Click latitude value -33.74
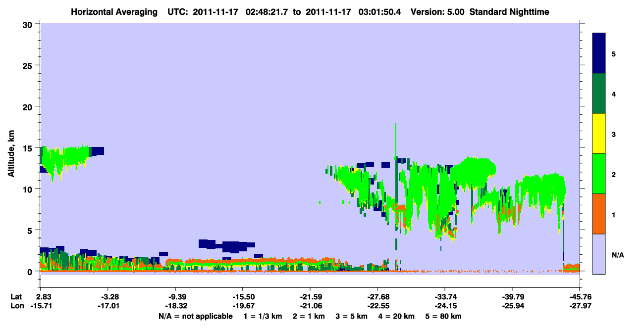Viewport: 644px width, 330px height. click(444, 297)
